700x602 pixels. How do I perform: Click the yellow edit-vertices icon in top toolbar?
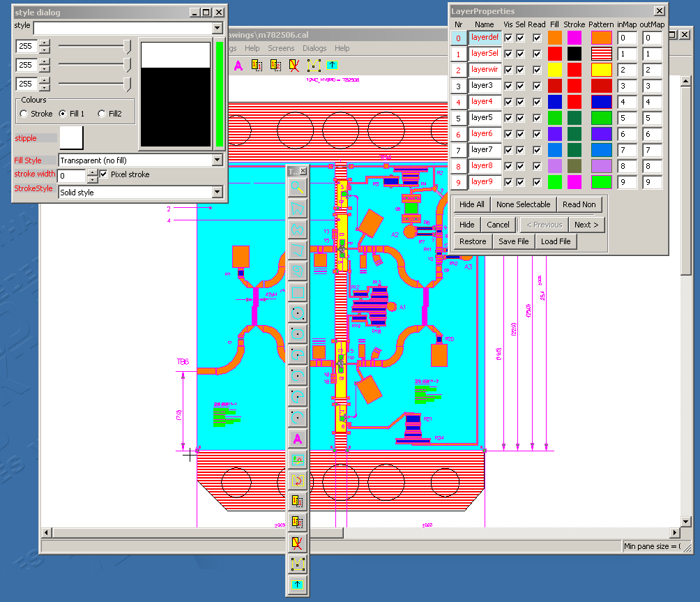tap(314, 66)
